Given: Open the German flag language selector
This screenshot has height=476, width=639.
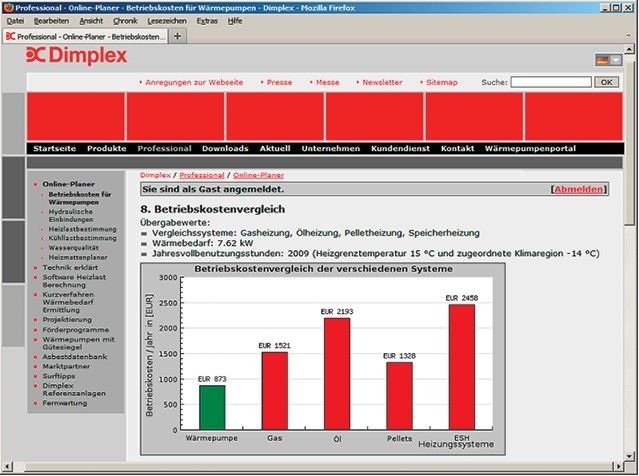Looking at the screenshot, I should tap(608, 60).
